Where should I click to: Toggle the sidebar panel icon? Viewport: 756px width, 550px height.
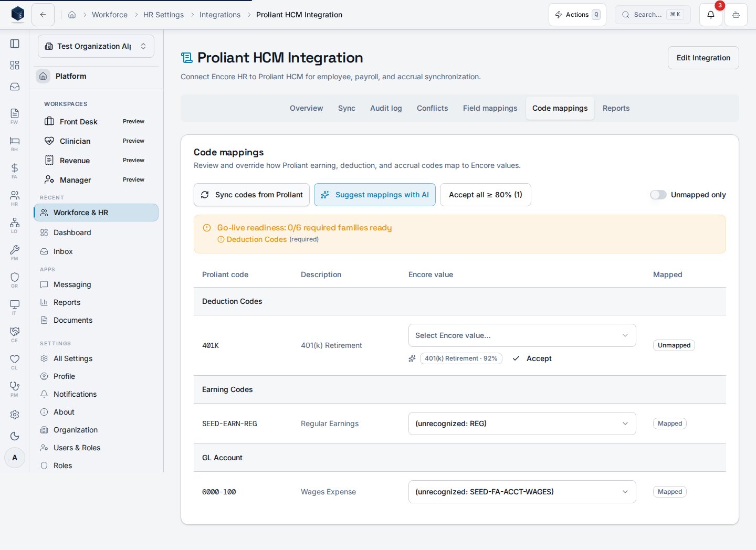pyautogui.click(x=15, y=44)
